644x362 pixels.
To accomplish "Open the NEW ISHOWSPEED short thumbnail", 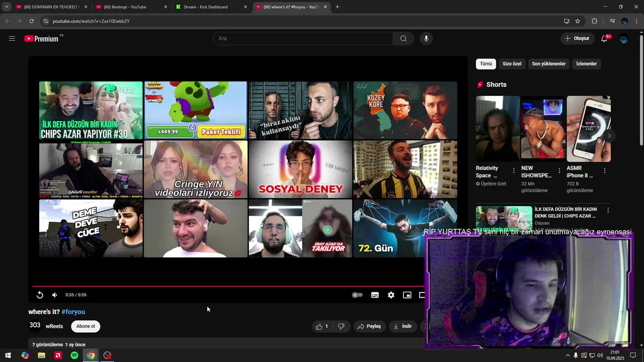I will pyautogui.click(x=543, y=129).
